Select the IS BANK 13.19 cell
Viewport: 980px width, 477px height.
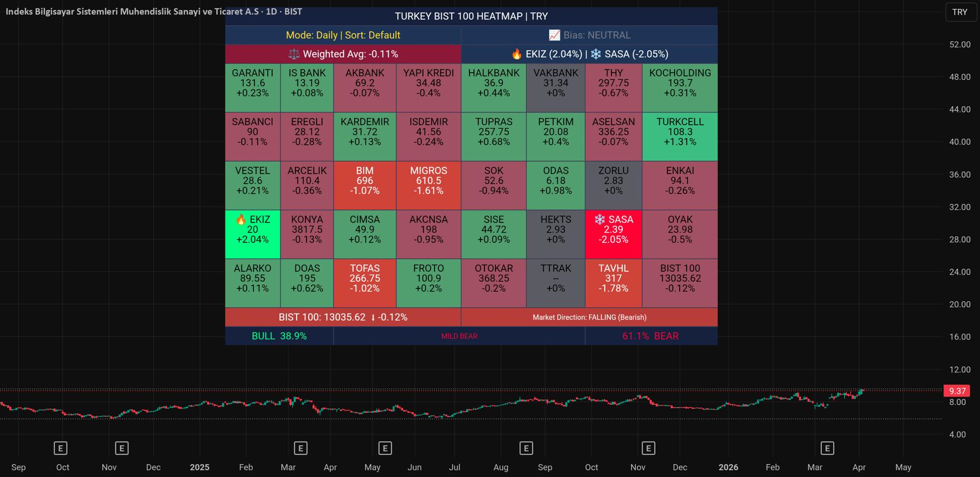307,88
